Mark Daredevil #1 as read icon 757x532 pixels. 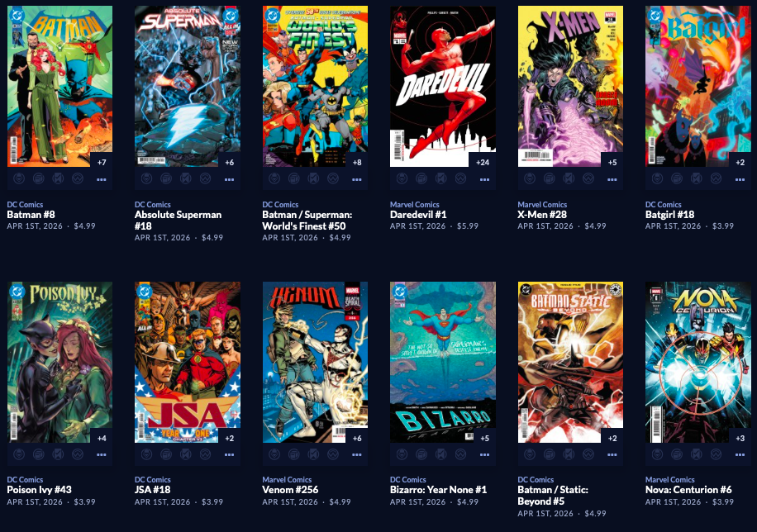coord(440,179)
